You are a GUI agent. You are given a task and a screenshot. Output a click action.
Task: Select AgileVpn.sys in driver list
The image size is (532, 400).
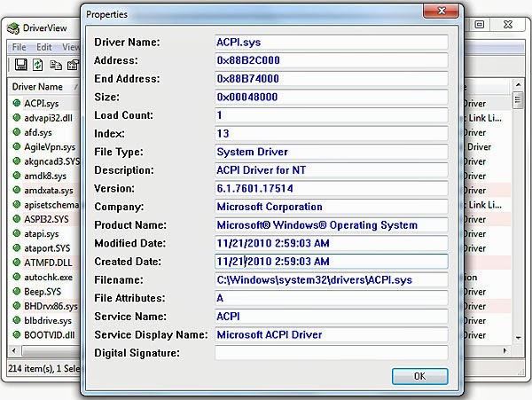pyautogui.click(x=50, y=147)
